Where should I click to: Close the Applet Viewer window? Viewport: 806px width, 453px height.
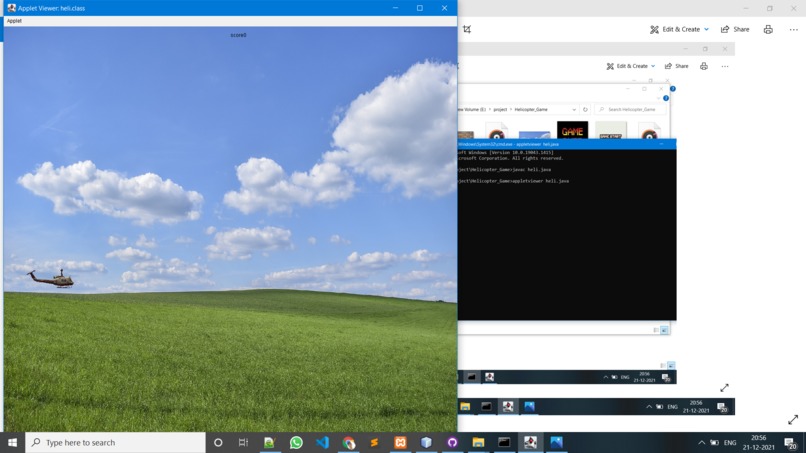tap(445, 8)
